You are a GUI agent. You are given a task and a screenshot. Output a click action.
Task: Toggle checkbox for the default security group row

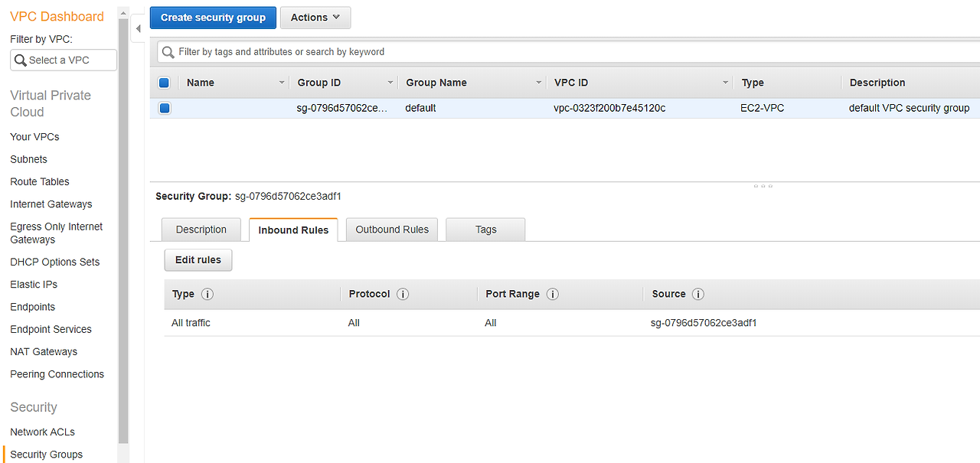click(x=165, y=108)
